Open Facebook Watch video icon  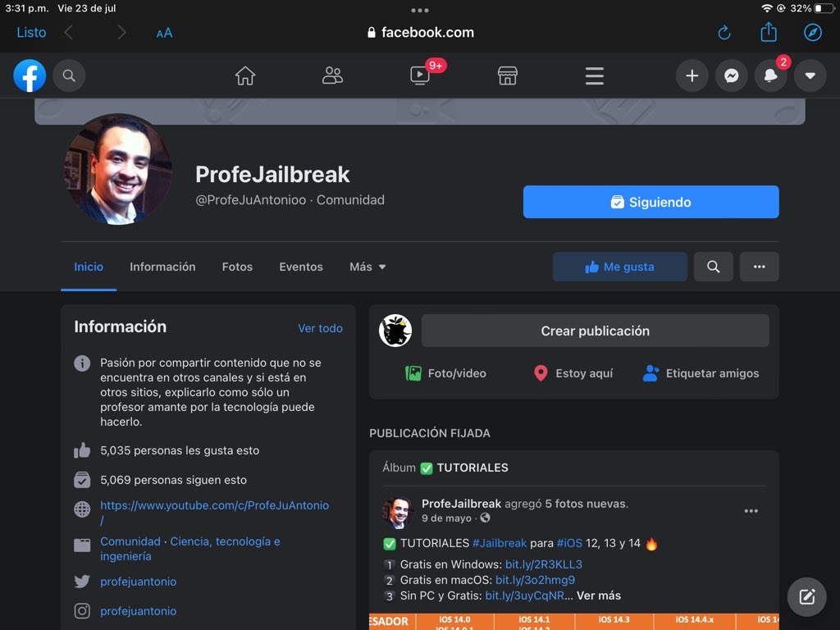point(419,75)
